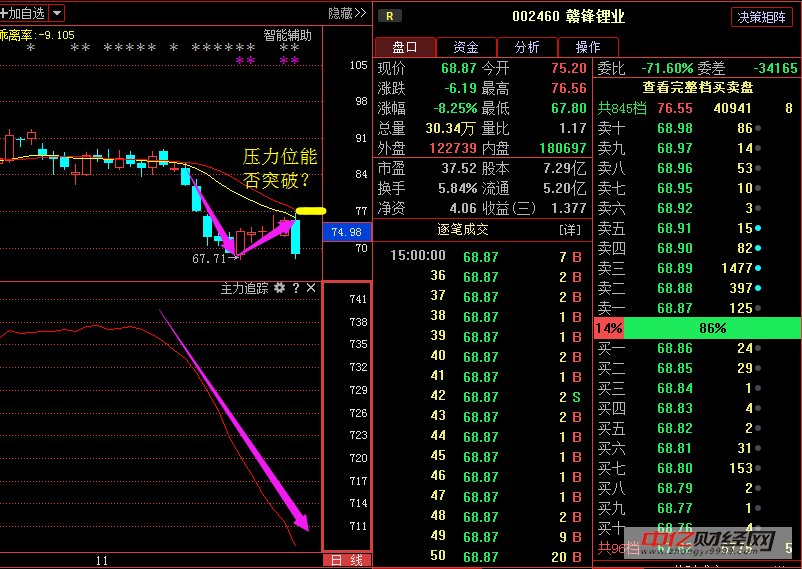
Task: Close the 主力追踪 indicator panel
Action: (311, 288)
